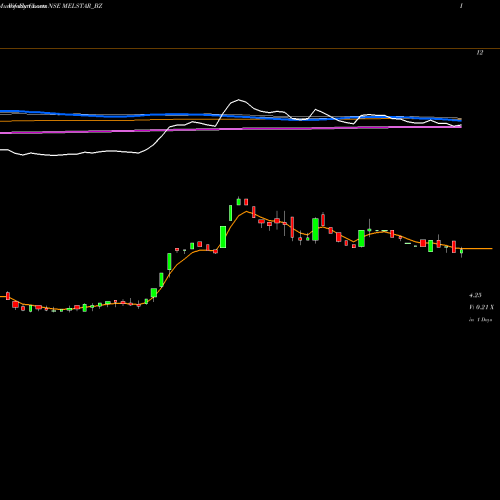Image resolution: width=500 pixels, height=500 pixels.
Task: Click the 4.25 price label
Action: pyautogui.click(x=475, y=295)
